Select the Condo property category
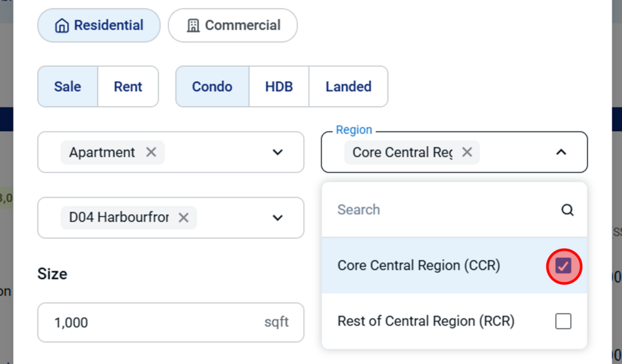This screenshot has height=364, width=622. [212, 87]
